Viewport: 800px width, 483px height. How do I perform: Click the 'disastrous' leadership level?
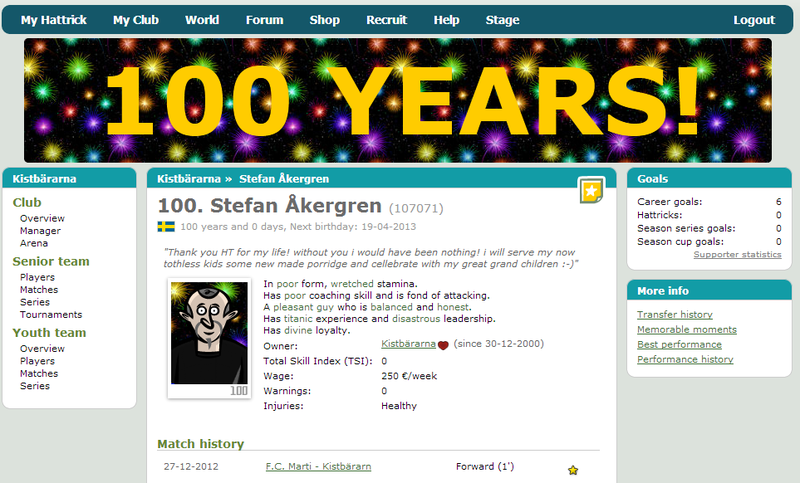click(416, 319)
